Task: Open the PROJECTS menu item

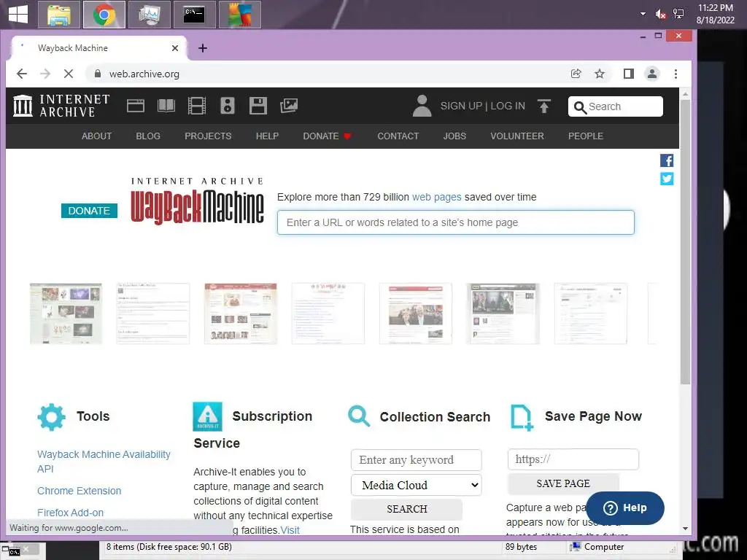Action: (208, 136)
